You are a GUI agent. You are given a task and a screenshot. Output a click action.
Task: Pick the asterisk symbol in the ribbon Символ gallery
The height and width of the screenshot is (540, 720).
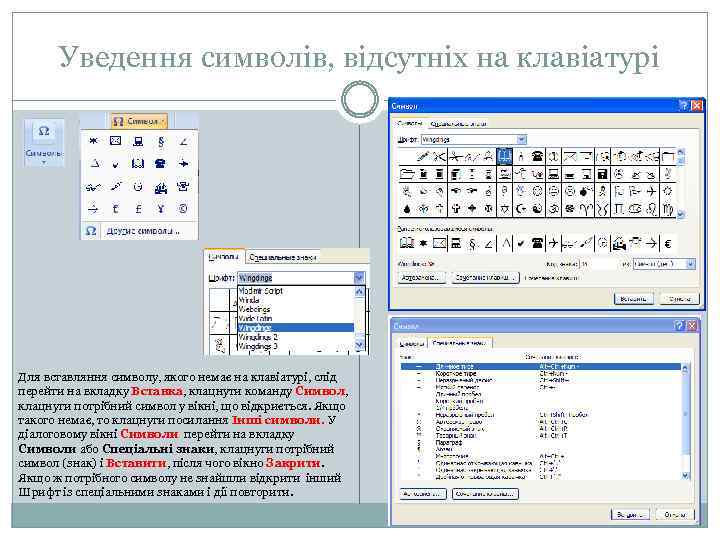click(94, 141)
